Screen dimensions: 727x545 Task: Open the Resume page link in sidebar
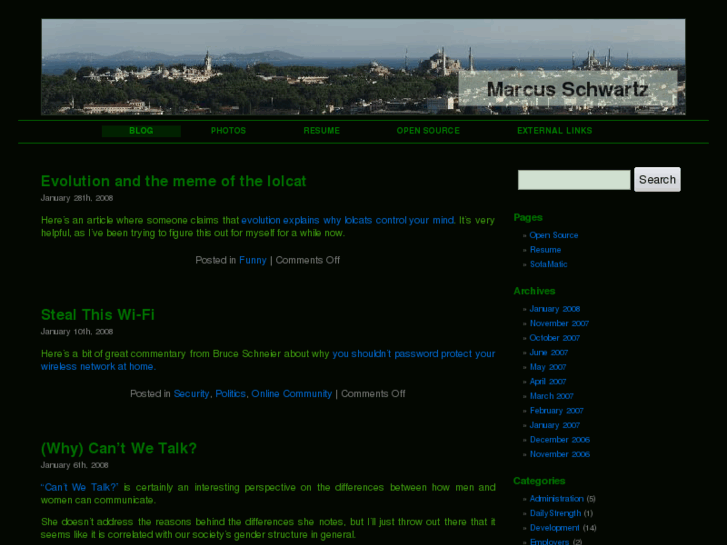pyautogui.click(x=545, y=250)
